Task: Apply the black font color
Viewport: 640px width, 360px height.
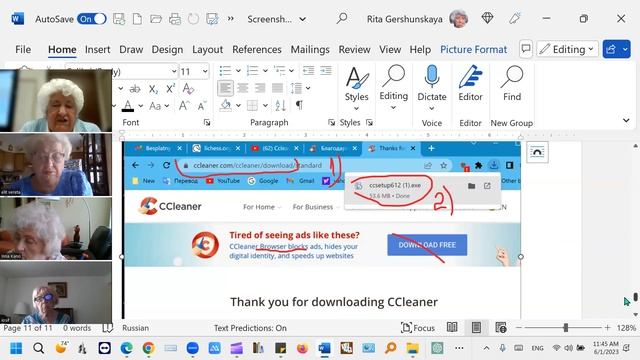Action: (128, 106)
